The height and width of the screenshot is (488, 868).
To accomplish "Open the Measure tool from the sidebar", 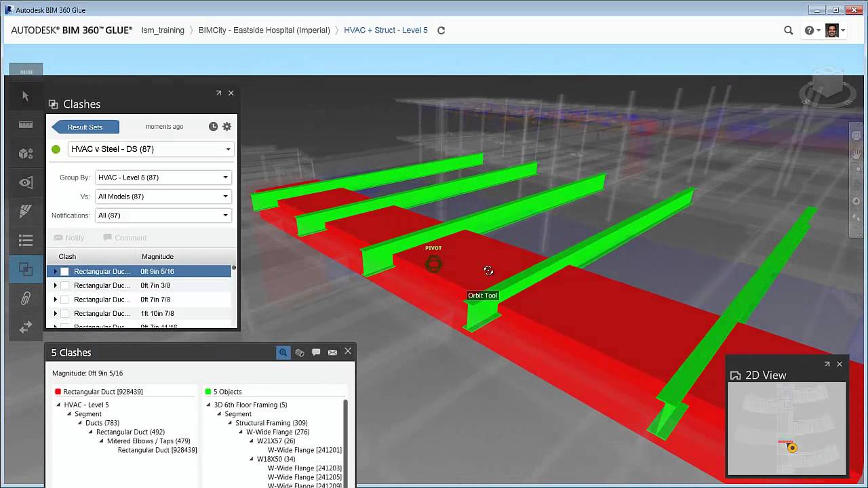I will [25, 125].
